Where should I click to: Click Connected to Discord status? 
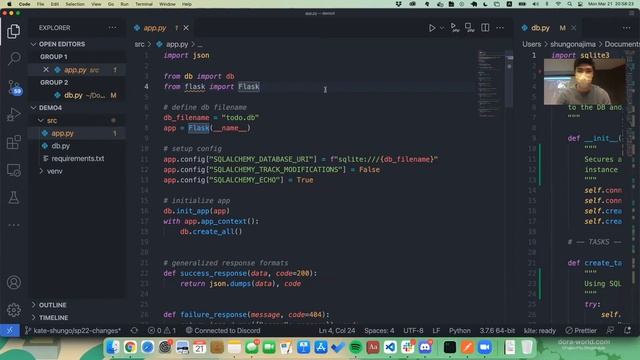(x=223, y=330)
